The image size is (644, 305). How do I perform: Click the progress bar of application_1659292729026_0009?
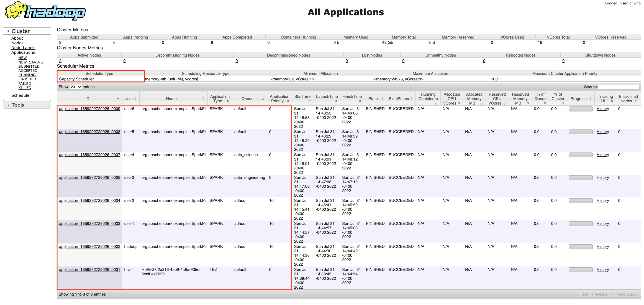click(581, 109)
